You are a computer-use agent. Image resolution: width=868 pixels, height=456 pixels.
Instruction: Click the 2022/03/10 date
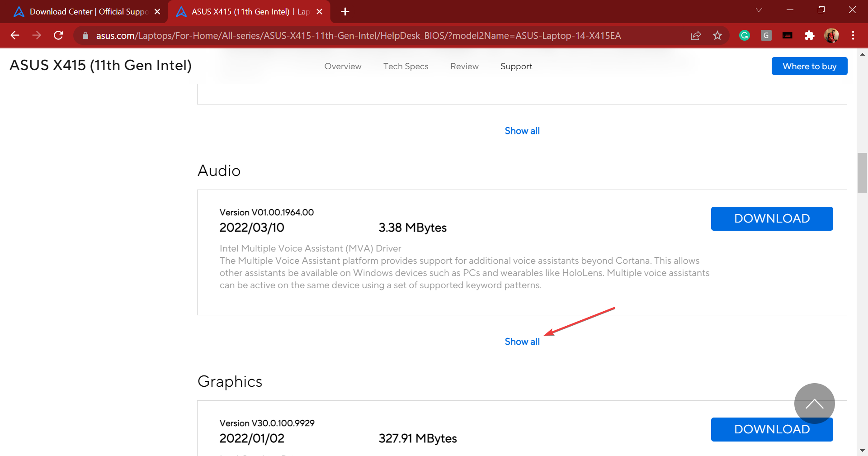pos(252,228)
